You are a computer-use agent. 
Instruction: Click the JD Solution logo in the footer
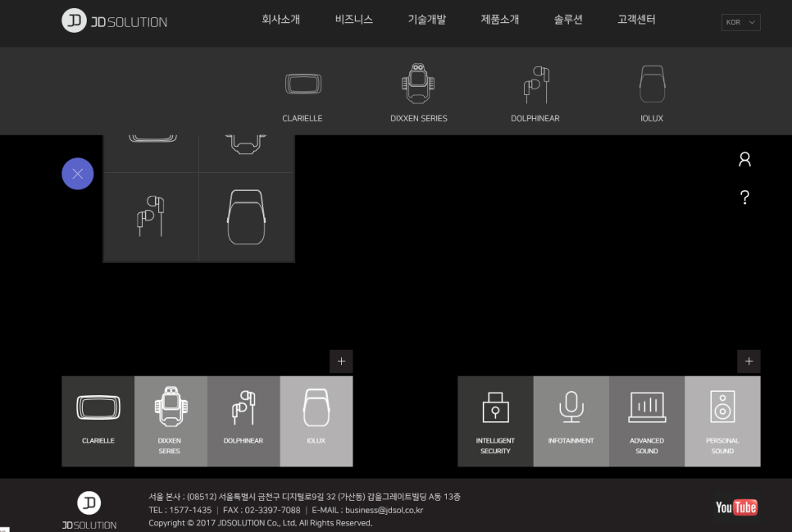pyautogui.click(x=89, y=510)
